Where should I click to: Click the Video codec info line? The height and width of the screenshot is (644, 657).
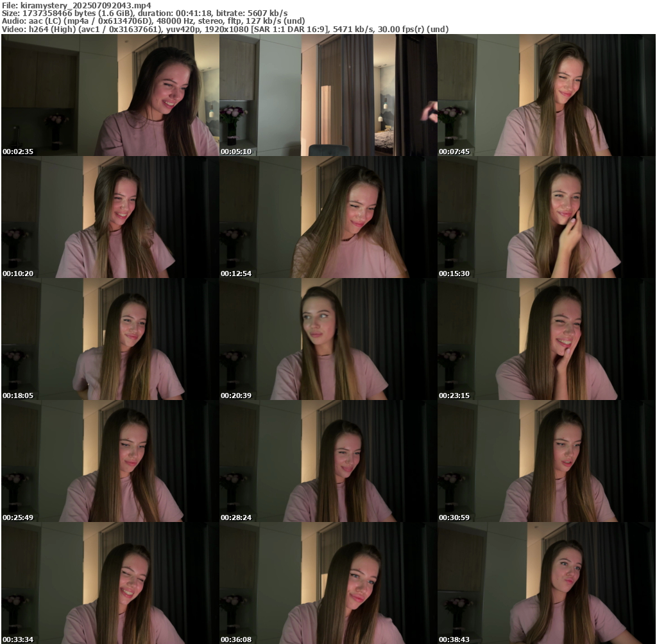(x=225, y=29)
